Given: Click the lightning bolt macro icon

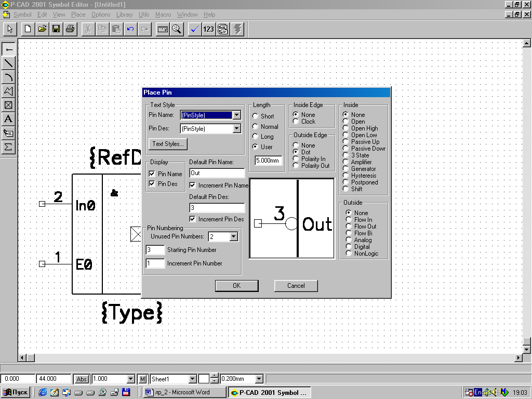Looking at the screenshot, I should coord(237,29).
